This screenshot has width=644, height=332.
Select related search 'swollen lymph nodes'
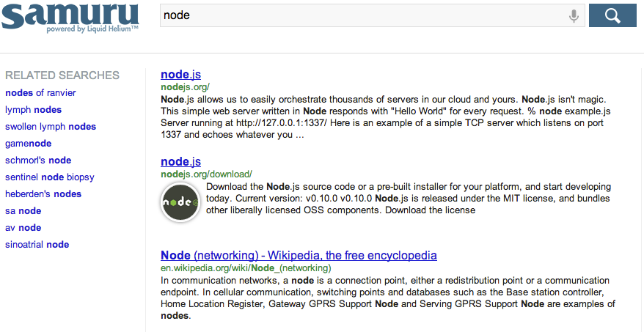[x=51, y=126]
